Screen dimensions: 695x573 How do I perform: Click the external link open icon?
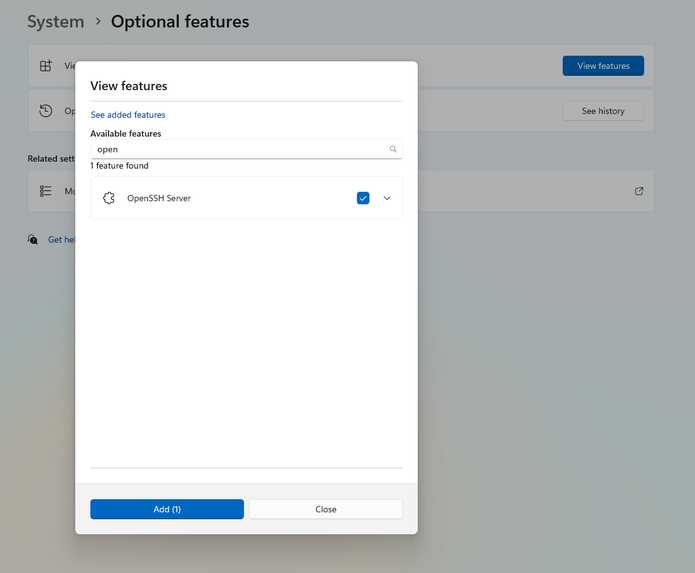(x=639, y=191)
